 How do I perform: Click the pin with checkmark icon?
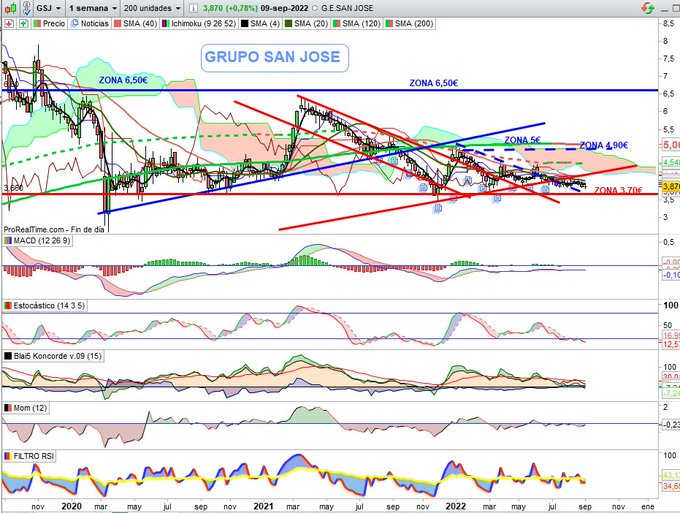(26, 8)
